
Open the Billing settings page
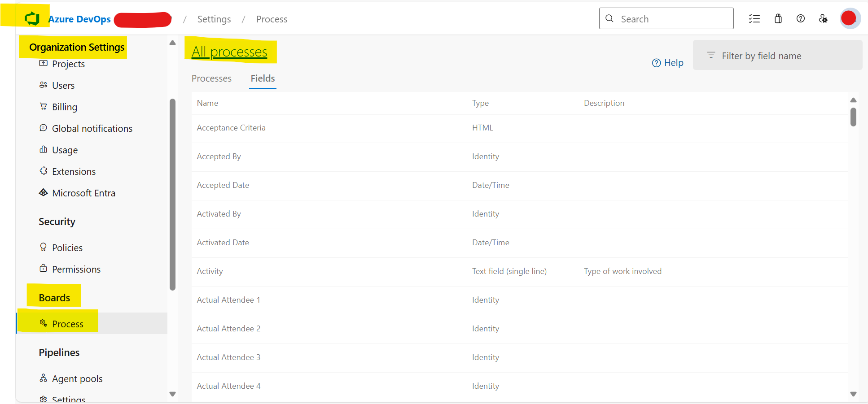point(65,107)
